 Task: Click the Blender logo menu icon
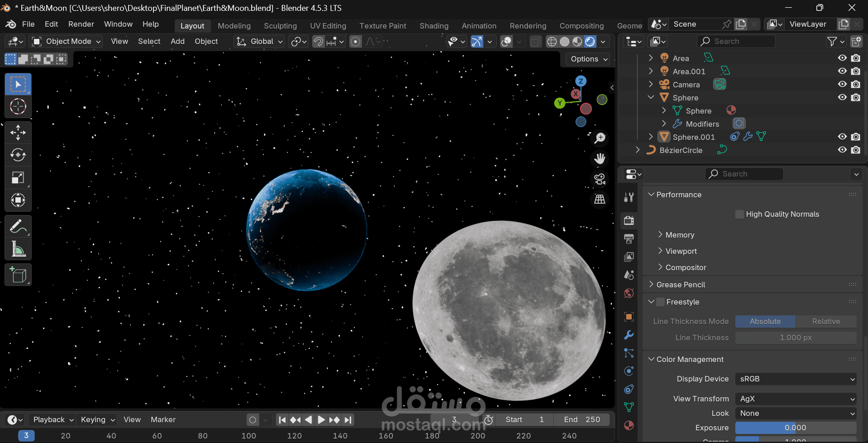pyautogui.click(x=11, y=24)
